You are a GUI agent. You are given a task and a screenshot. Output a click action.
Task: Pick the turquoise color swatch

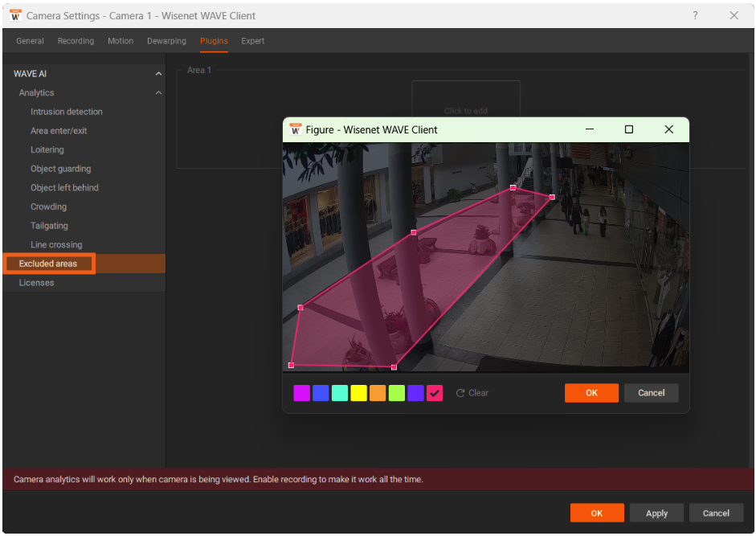339,393
